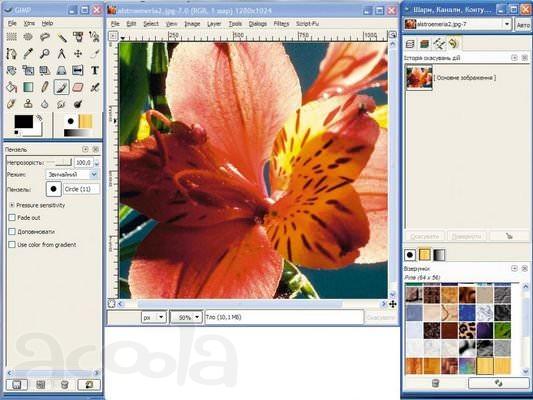Open the Circle (11) brush selector button
Image resolution: width=533 pixels, height=400 pixels.
(x=53, y=189)
